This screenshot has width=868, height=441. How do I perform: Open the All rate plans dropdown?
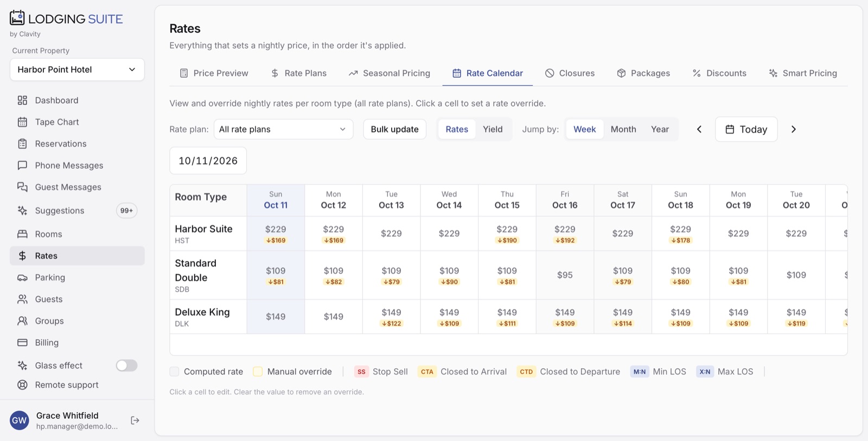(x=284, y=129)
